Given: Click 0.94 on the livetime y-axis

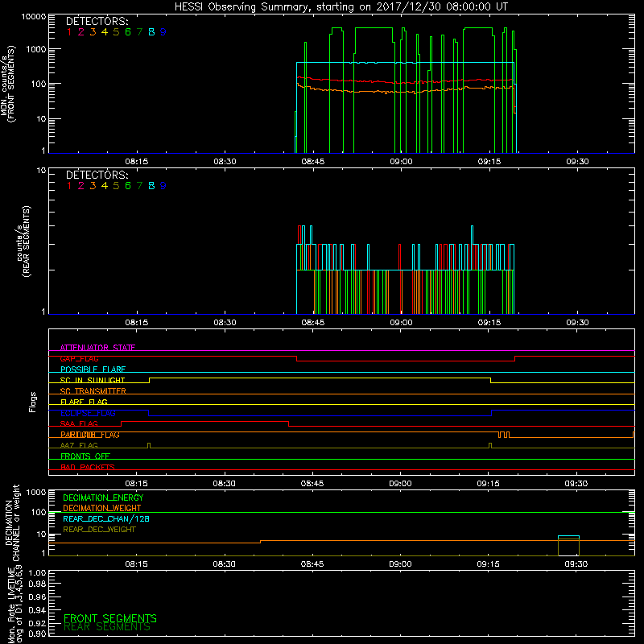Looking at the screenshot, I should click(x=37, y=609).
